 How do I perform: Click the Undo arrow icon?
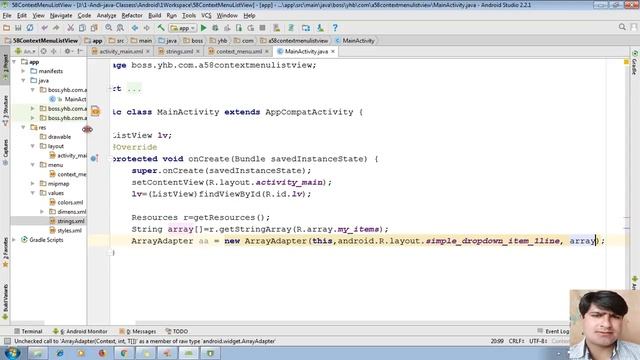coord(44,28)
